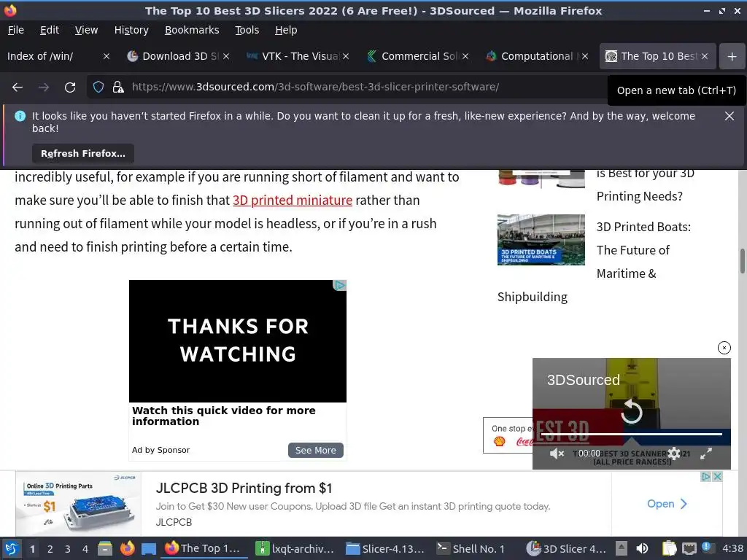The image size is (747, 560).
Task: Open clipboard tray icon
Action: [670, 549]
